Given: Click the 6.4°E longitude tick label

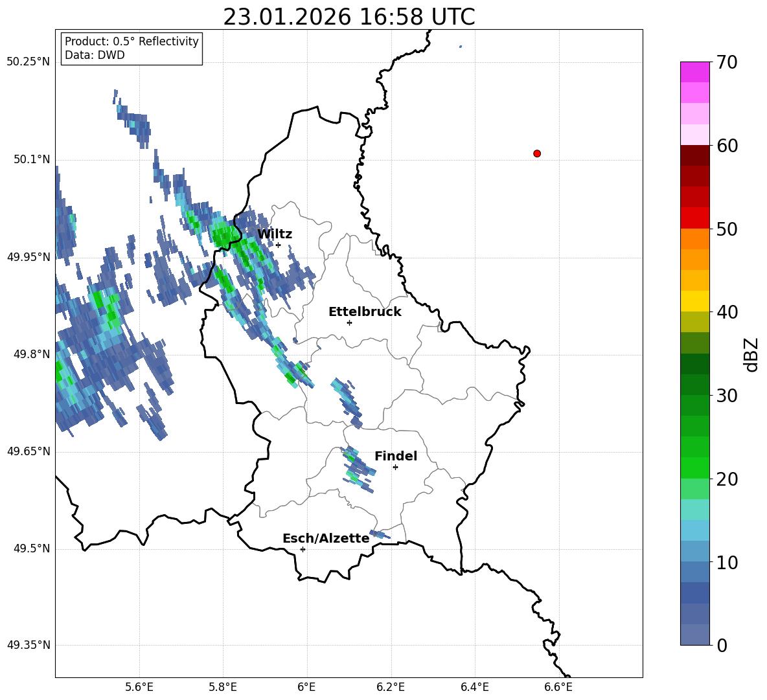Looking at the screenshot, I should point(474,688).
